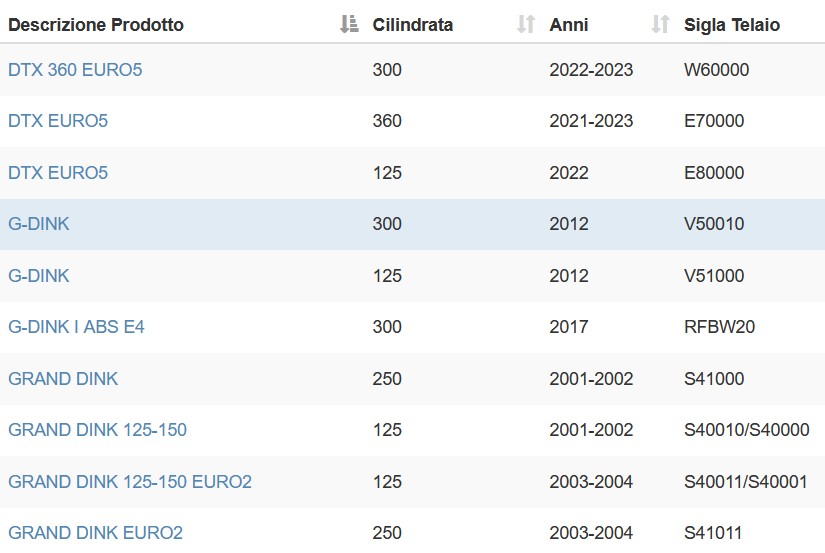This screenshot has height=553, width=825.
Task: Open the G-DINK 300 link
Action: 39,224
